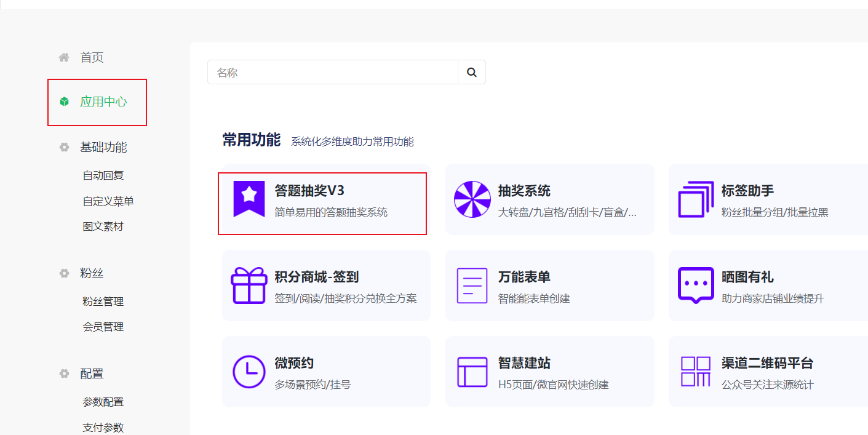The height and width of the screenshot is (435, 868).
Task: Click the gear icon beside 配置
Action: click(64, 373)
